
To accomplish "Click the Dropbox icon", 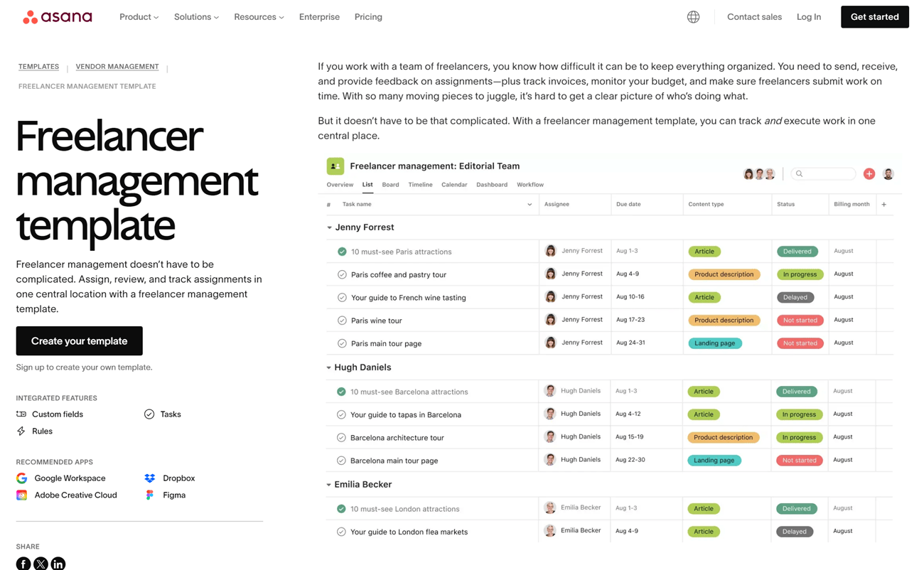I will coord(149,478).
